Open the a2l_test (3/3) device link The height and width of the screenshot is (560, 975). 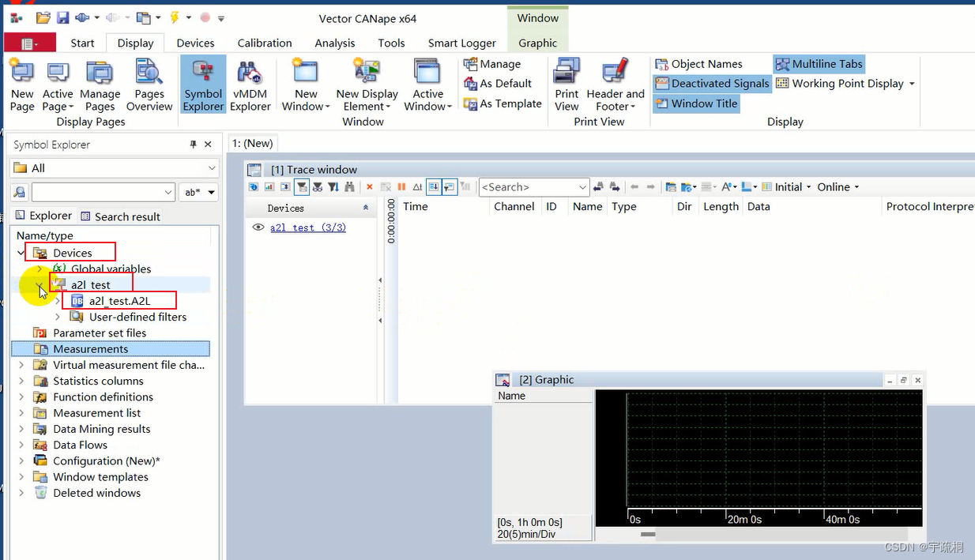point(308,227)
